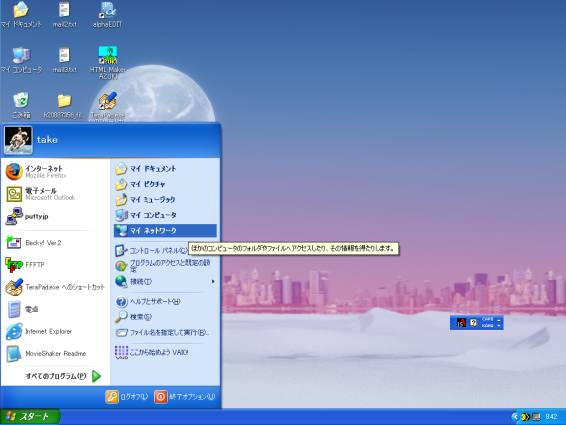The height and width of the screenshot is (425, 566).
Task: Click the monitor icon in the system tray
Action: point(536,417)
